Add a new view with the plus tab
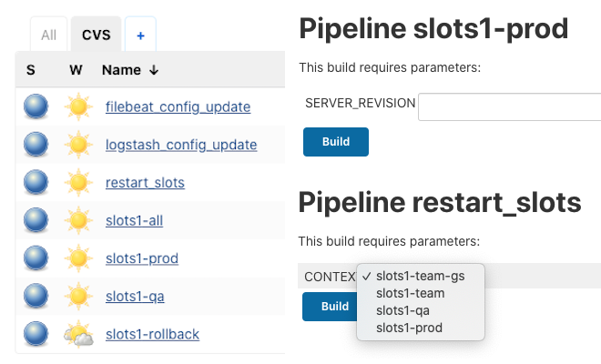601x364 pixels. (x=140, y=35)
